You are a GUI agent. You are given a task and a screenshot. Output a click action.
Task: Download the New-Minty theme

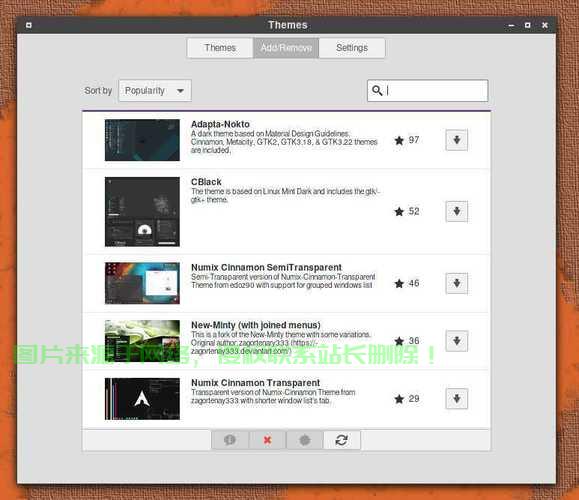coord(456,341)
